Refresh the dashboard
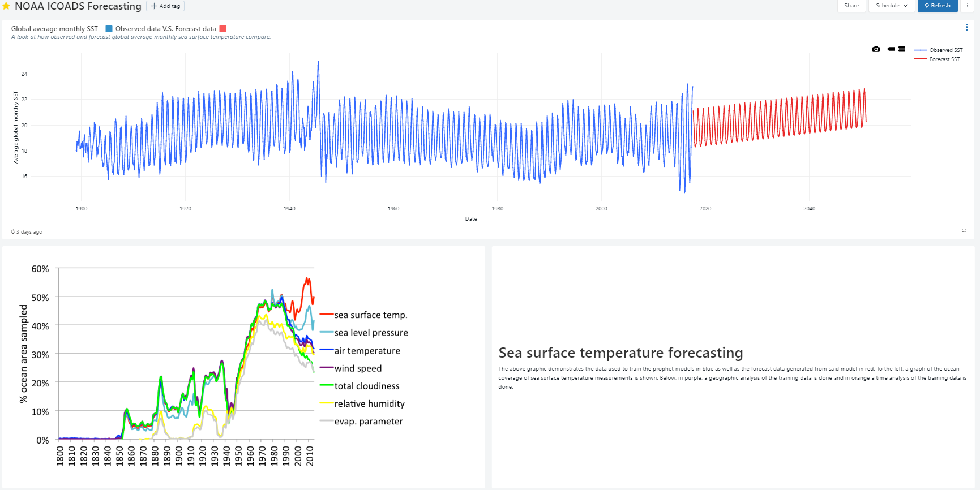The height and width of the screenshot is (490, 980). [x=937, y=6]
